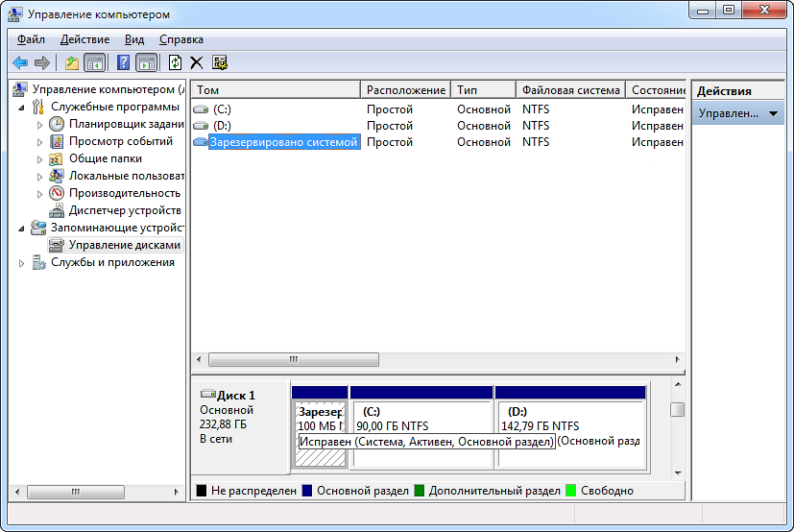
Task: Collapse the Служебные программы tree node
Action: [x=21, y=108]
